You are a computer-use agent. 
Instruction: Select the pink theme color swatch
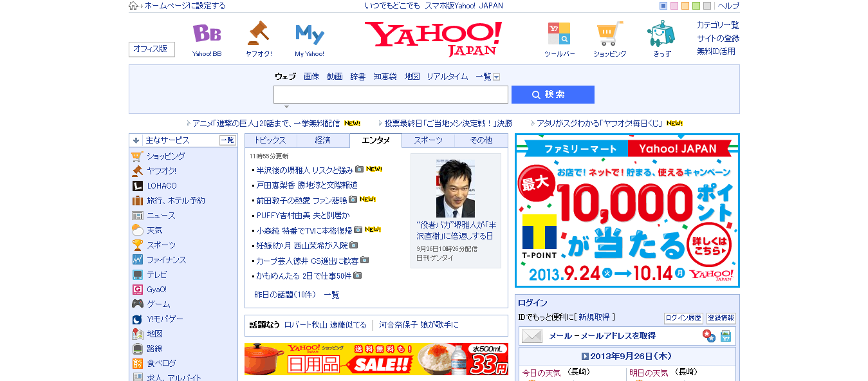(x=674, y=6)
